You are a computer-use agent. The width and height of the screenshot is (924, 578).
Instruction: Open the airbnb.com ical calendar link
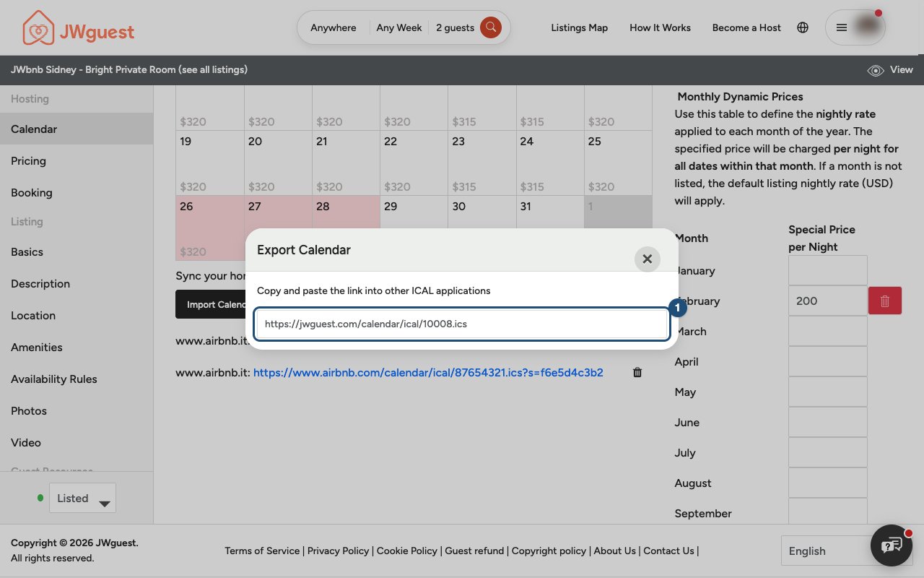(428, 373)
